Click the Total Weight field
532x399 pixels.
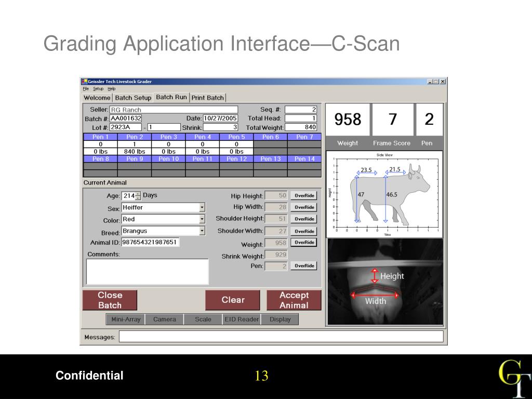301,127
